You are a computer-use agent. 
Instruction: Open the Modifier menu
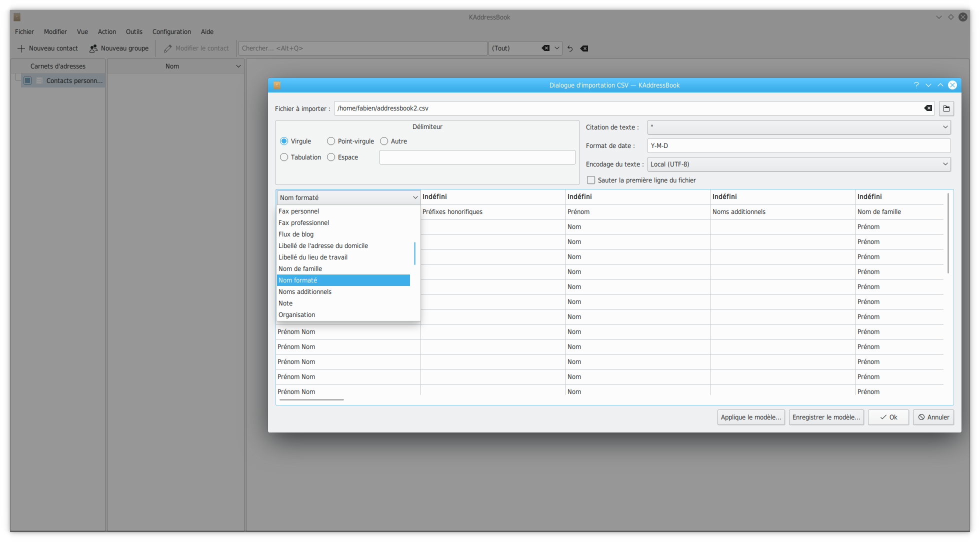(x=55, y=31)
